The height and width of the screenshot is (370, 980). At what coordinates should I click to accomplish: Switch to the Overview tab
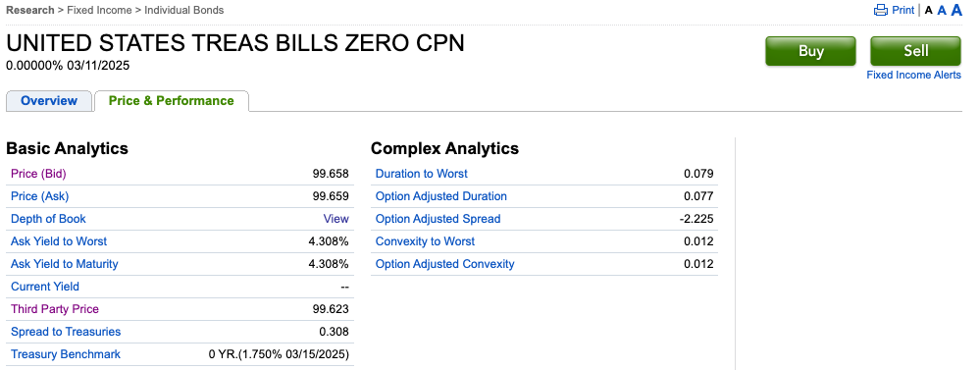(49, 101)
